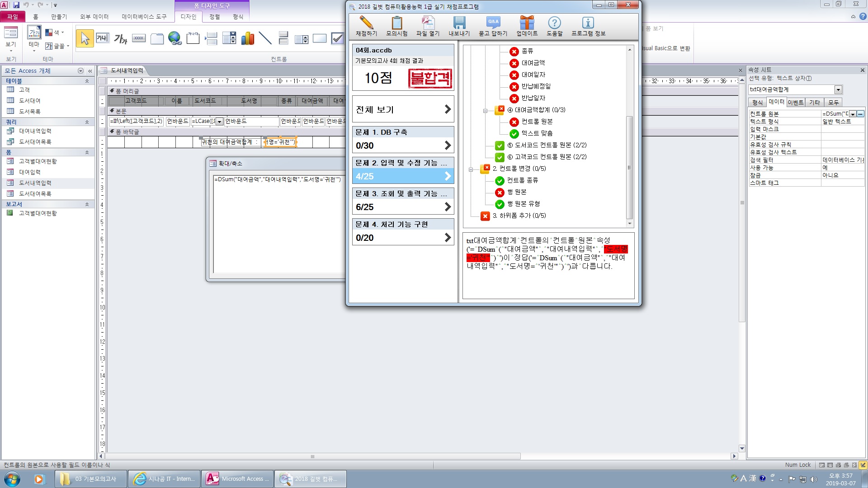Open the 대여입력 form in navigation pane
This screenshot has height=488, width=868.
tap(30, 172)
